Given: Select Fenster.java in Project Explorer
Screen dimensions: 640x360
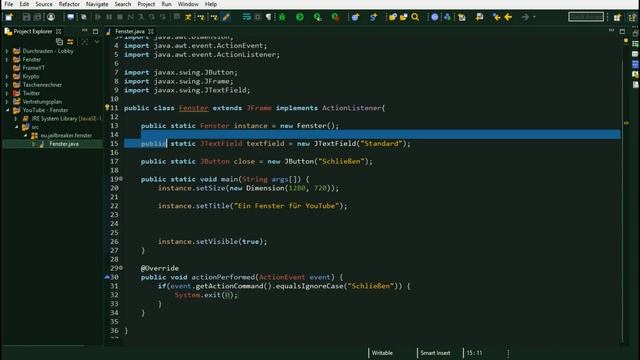Looking at the screenshot, I should [64, 144].
